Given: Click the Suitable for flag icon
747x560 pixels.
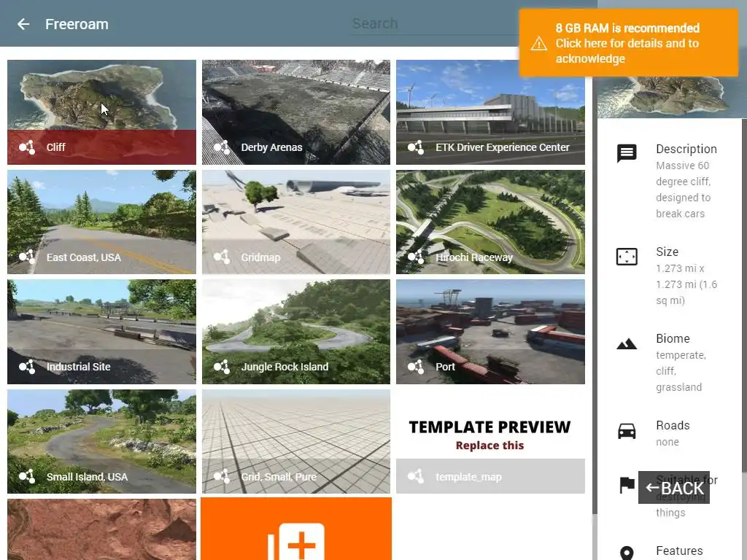Looking at the screenshot, I should click(x=627, y=485).
